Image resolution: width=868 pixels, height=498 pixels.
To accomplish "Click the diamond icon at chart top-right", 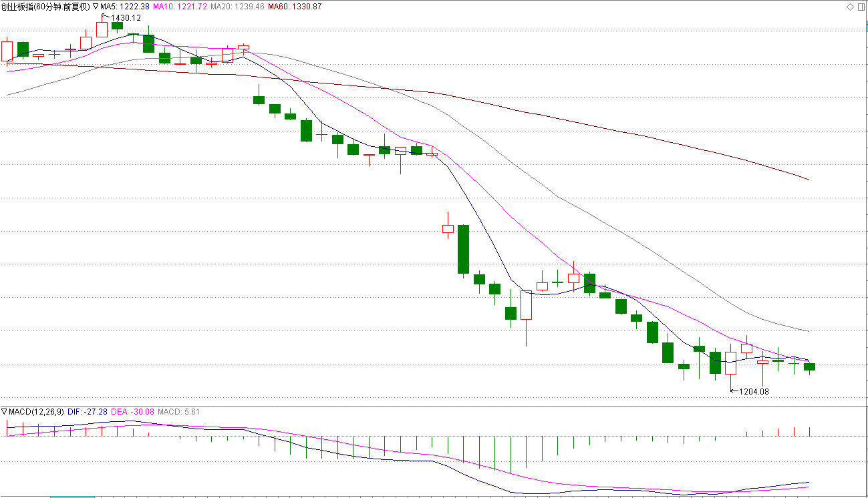I will [x=850, y=7].
